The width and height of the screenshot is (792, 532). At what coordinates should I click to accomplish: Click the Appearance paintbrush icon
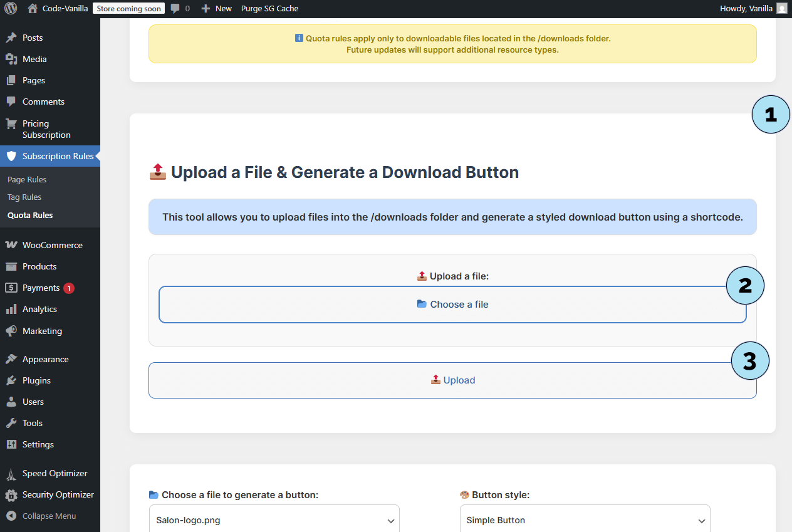(11, 359)
